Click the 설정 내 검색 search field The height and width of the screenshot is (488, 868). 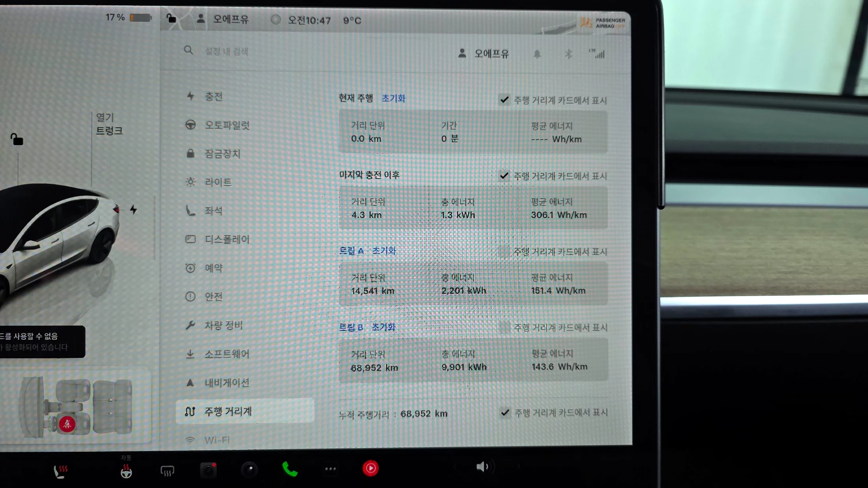[226, 51]
